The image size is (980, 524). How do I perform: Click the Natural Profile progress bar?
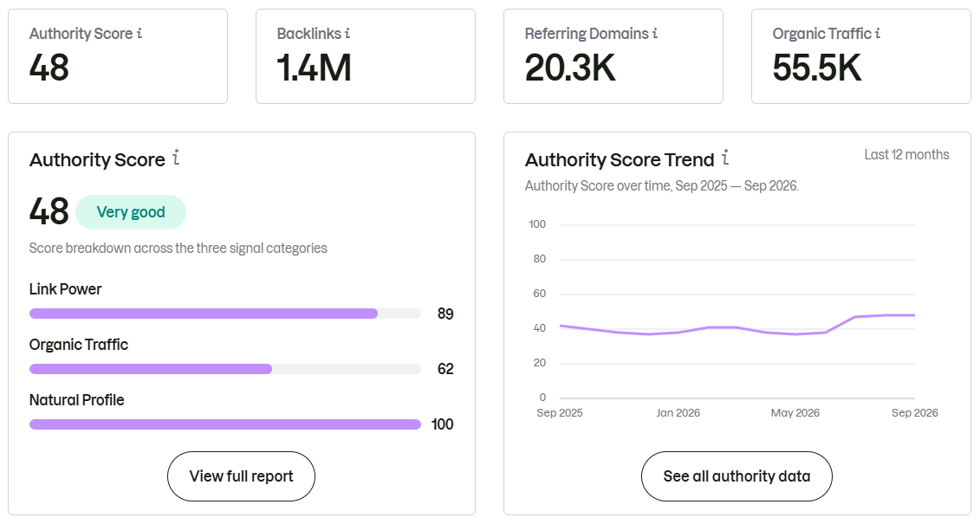click(x=225, y=424)
